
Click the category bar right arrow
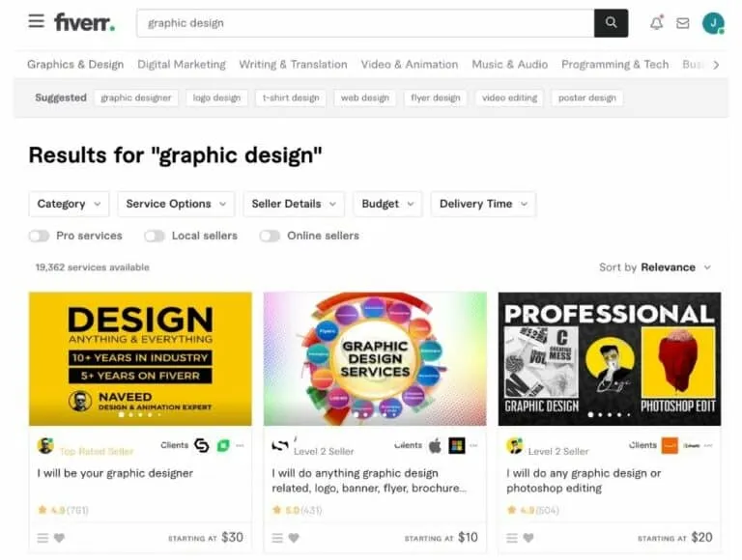tap(716, 65)
